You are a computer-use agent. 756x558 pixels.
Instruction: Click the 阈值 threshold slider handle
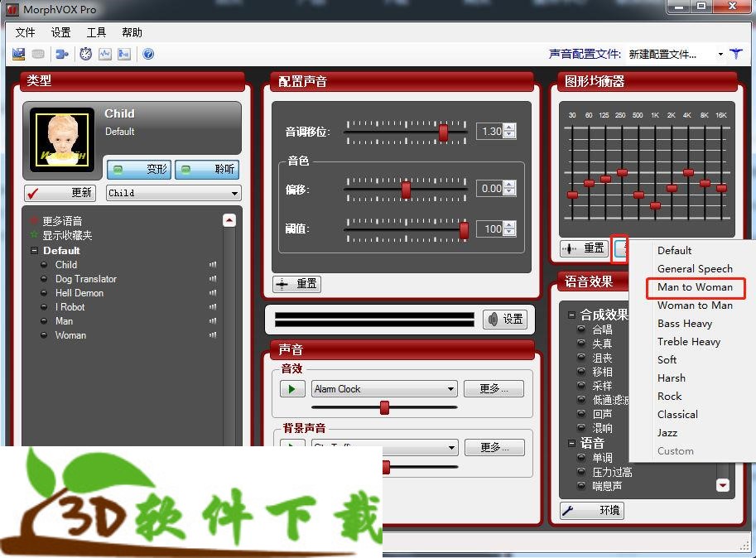coord(464,230)
